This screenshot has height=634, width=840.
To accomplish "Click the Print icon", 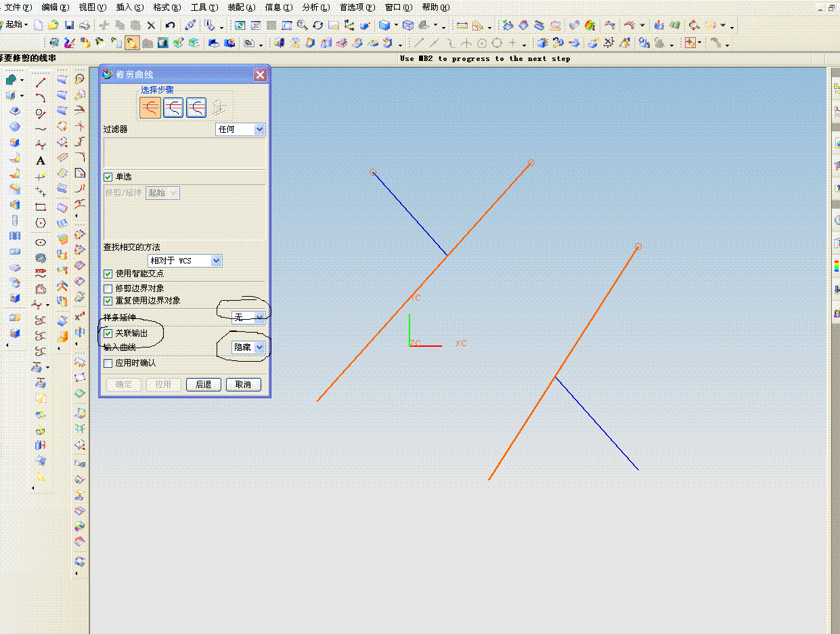I will [x=85, y=26].
